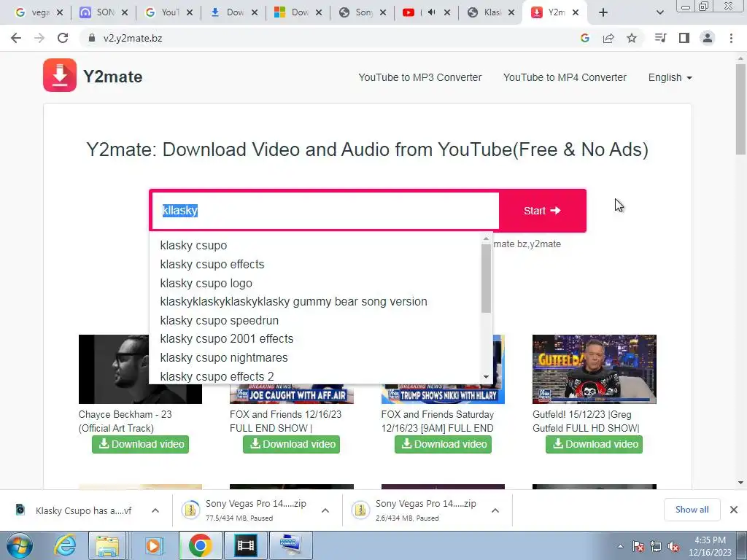Viewport: 747px width, 560px height.
Task: Click the address bar URL v2.y2mate.bz
Action: (133, 38)
